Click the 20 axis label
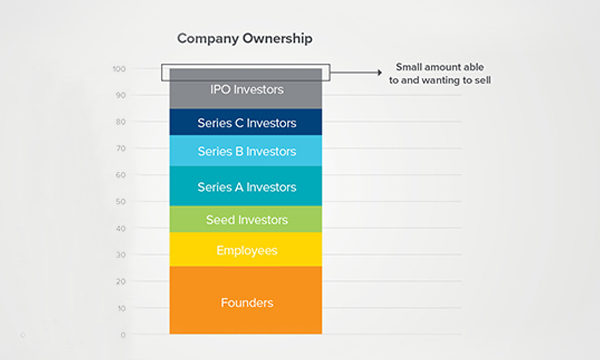The height and width of the screenshot is (360, 600). pos(121,282)
